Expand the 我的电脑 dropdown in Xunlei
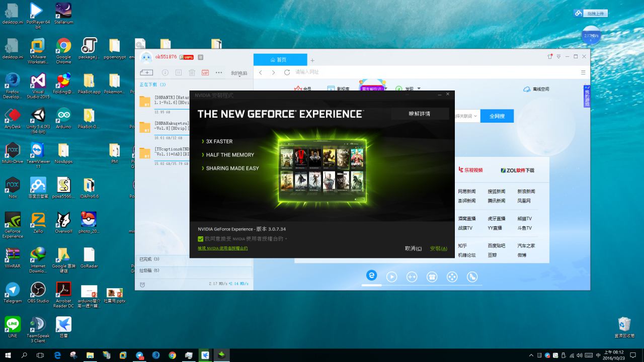 239,73
